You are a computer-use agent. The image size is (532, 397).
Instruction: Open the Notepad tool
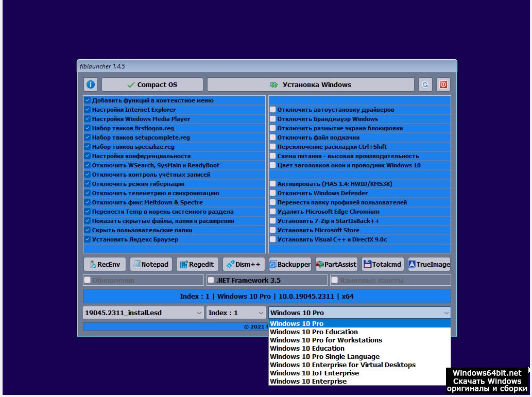tap(151, 264)
